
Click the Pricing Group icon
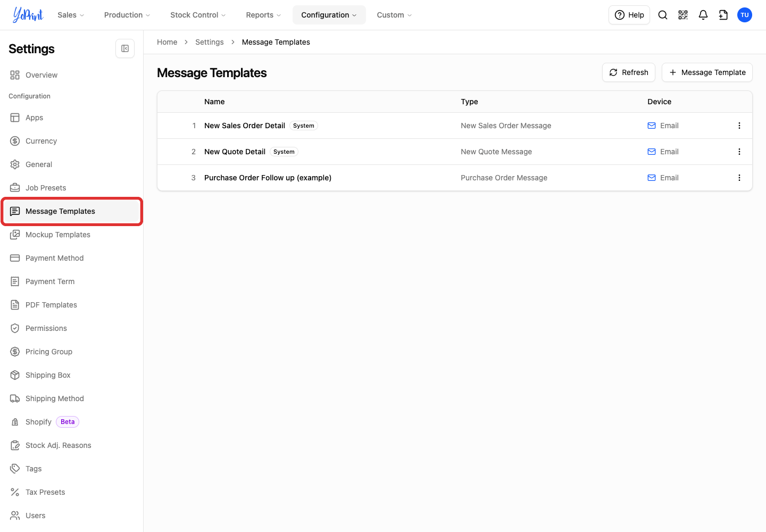pyautogui.click(x=15, y=352)
